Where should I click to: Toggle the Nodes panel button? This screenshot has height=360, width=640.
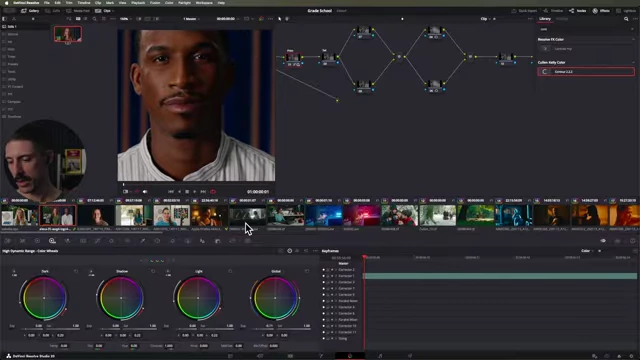[578, 11]
